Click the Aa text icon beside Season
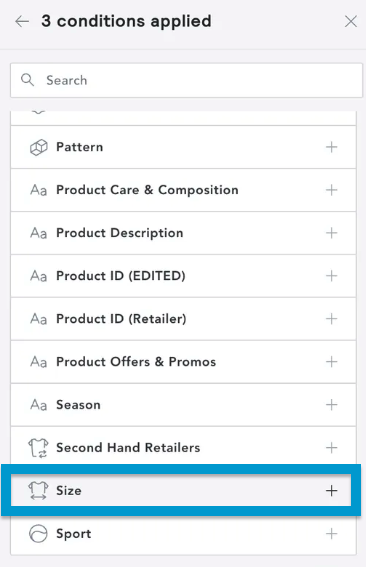The height and width of the screenshot is (567, 366). tap(38, 405)
